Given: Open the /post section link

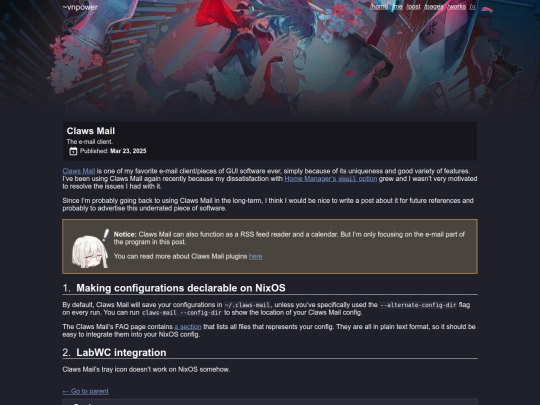Looking at the screenshot, I should tap(413, 7).
